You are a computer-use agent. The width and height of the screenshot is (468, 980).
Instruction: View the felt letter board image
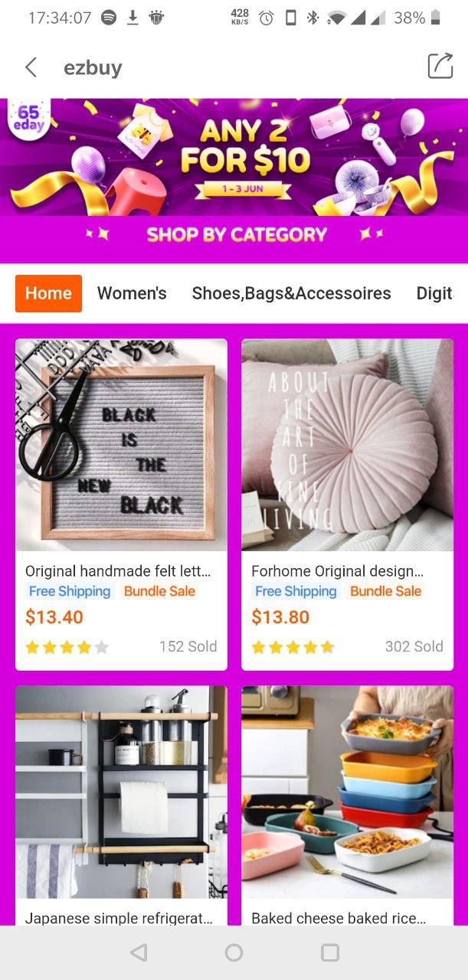click(x=121, y=445)
